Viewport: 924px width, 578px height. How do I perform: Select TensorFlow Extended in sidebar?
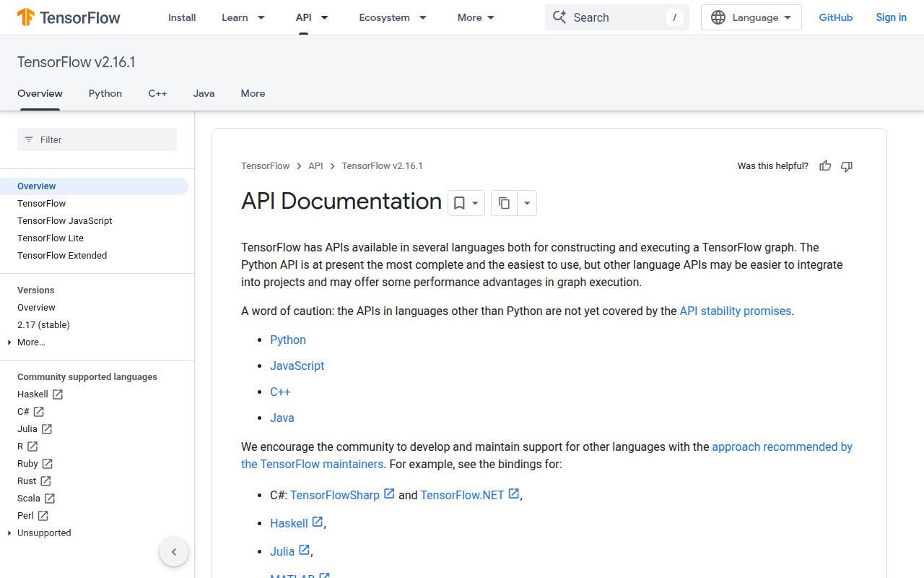(x=62, y=256)
